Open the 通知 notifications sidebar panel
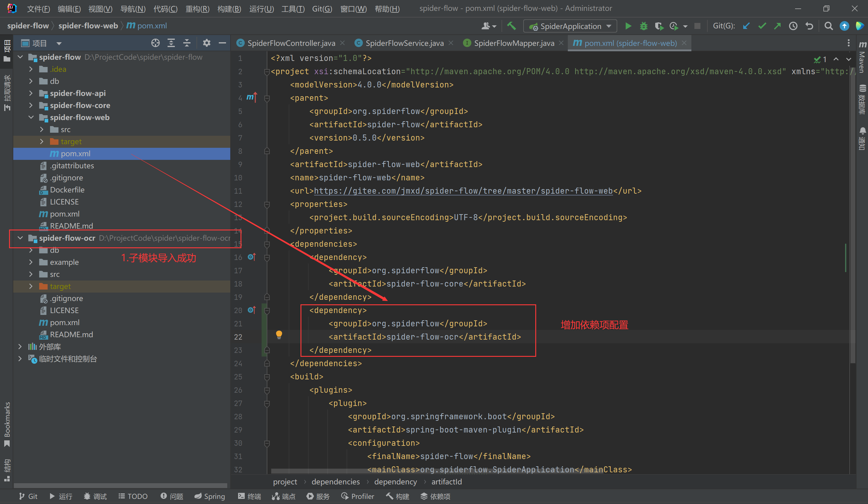 click(x=862, y=138)
